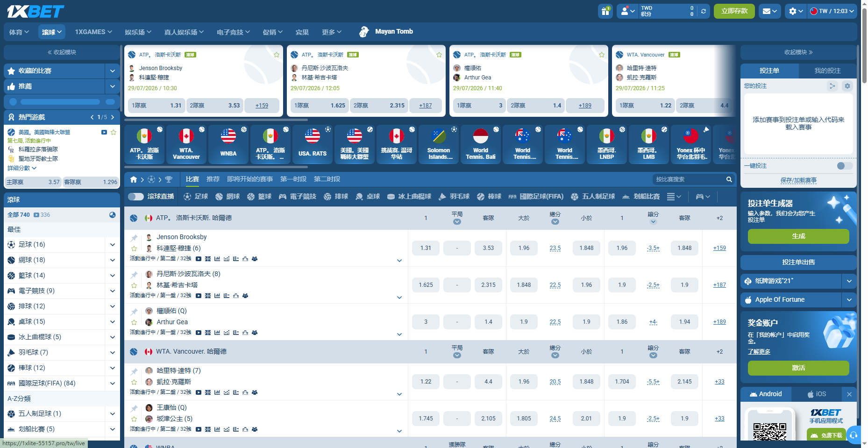Open the gamepad icon filter dropdown
The height and width of the screenshot is (448, 868).
[x=703, y=197]
